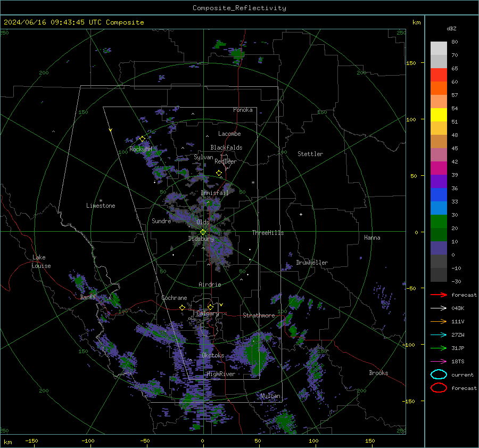Image resolution: width=479 pixels, height=448 pixels.
Task: Click the yellow radar-center diamond at Didsbury
Action: (x=203, y=232)
